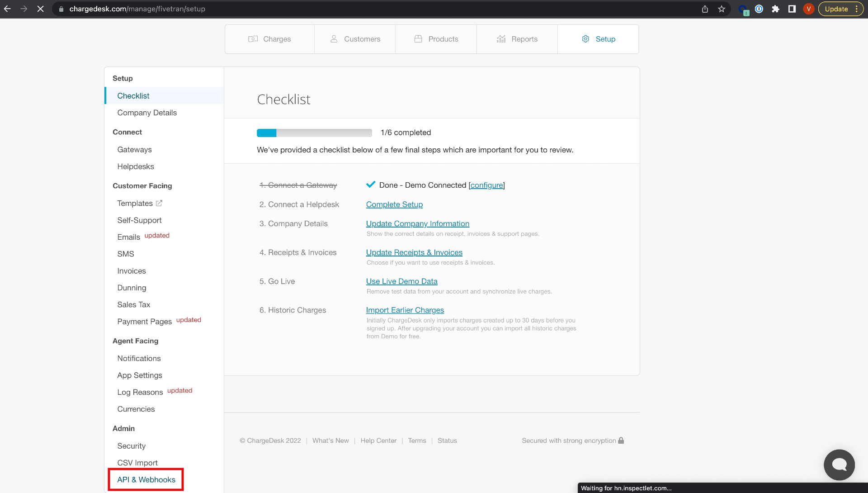This screenshot has height=493, width=868.
Task: Click Update Receipts & Invoices action link
Action: pyautogui.click(x=414, y=252)
